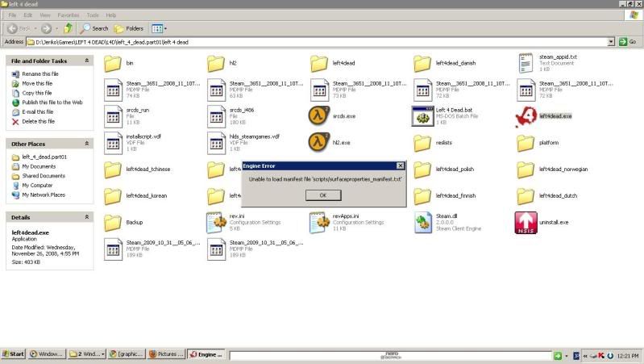Open the left4dead_polish folder

[422, 169]
